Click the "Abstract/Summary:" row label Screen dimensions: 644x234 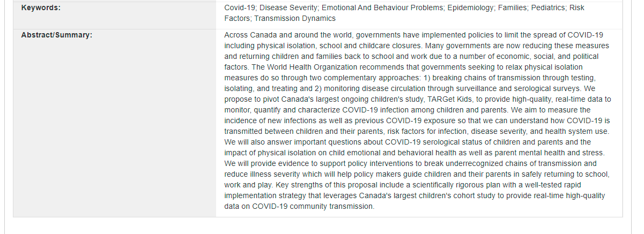click(56, 35)
